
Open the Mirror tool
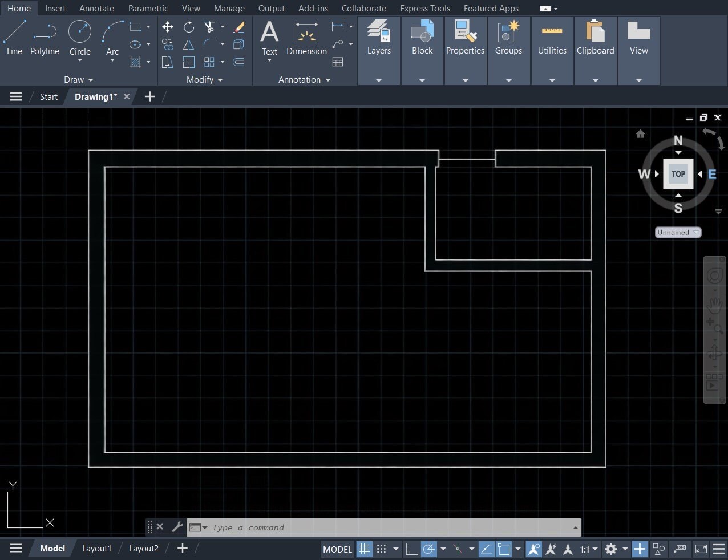coord(188,44)
